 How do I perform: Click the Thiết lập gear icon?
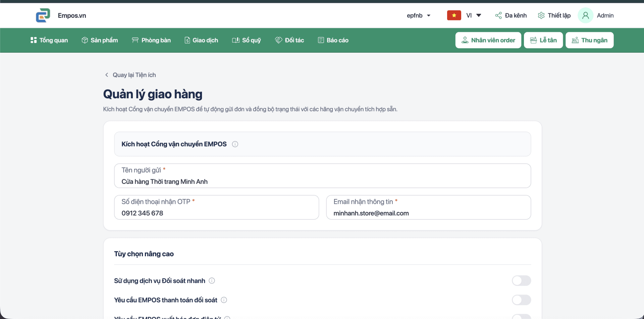541,15
